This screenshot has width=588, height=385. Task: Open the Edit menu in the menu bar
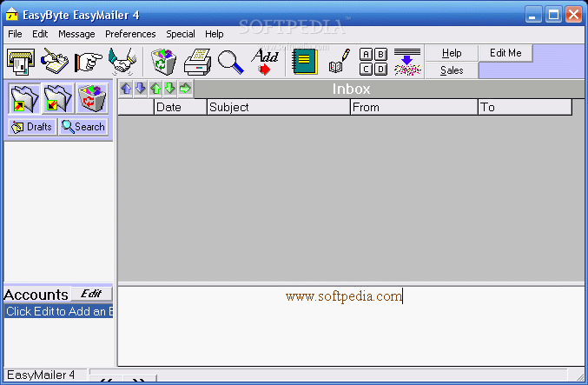[x=40, y=34]
